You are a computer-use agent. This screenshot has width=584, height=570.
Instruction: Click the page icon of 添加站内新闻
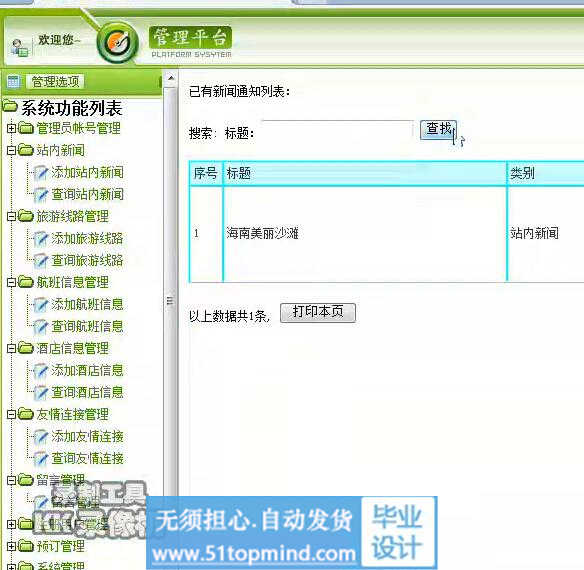(41, 172)
